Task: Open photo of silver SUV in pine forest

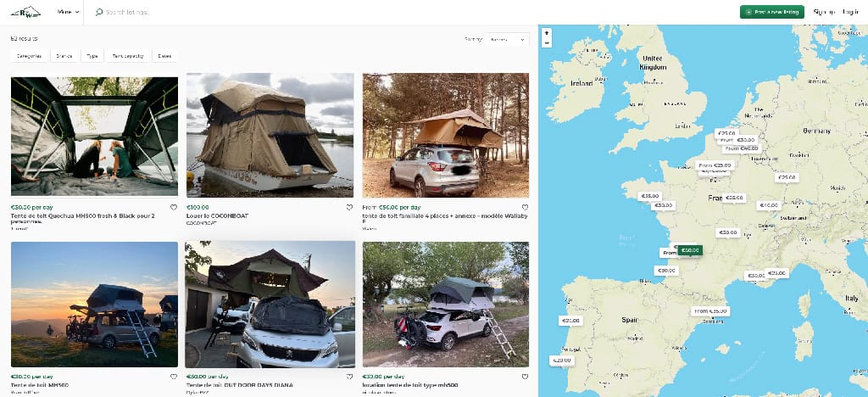Action: 446,135
